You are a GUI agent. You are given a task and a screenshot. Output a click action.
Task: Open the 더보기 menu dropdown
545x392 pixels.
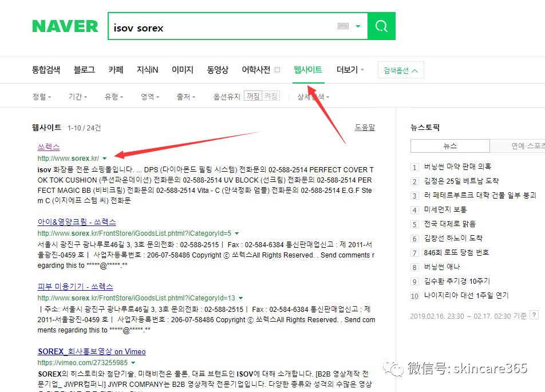click(x=346, y=69)
